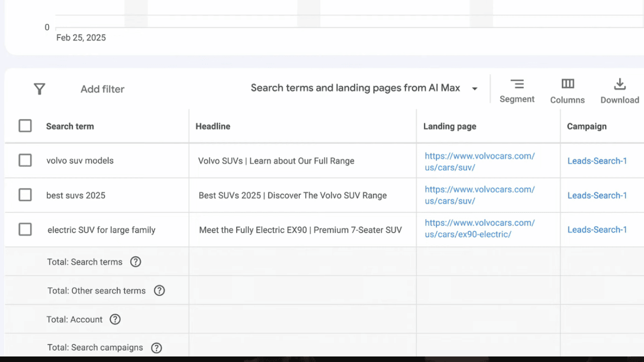Screen dimensions: 644x362
Task: Click the Headline column header
Action: click(x=213, y=126)
